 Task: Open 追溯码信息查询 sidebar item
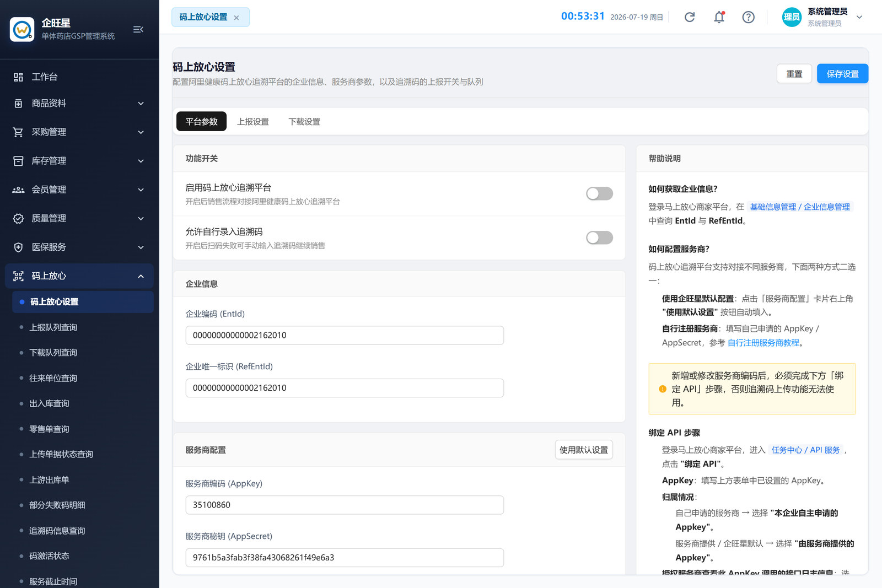83,531
